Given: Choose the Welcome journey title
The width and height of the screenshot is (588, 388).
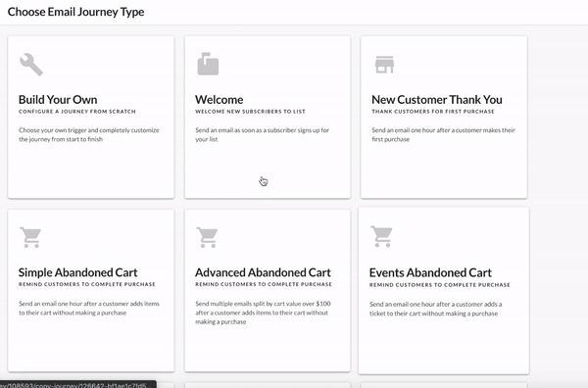Looking at the screenshot, I should tap(219, 100).
